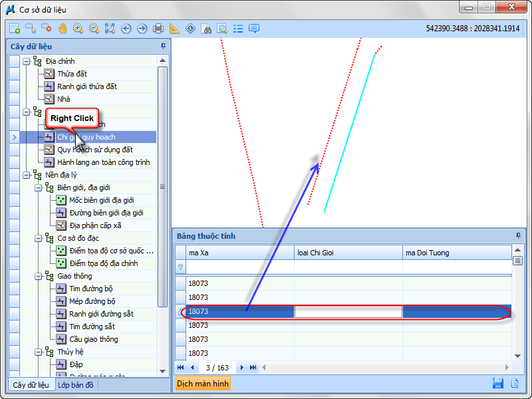Collapse the Nền địa lý group

tap(27, 175)
